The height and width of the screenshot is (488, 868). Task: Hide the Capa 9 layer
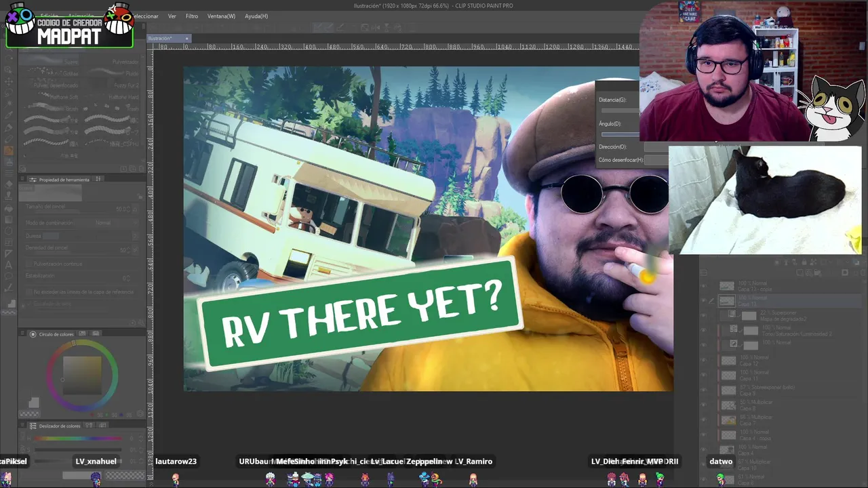click(x=703, y=390)
